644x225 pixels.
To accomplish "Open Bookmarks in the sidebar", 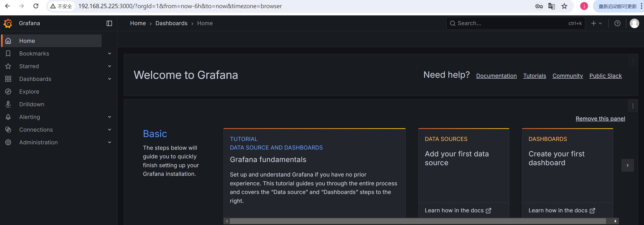I will click(34, 53).
